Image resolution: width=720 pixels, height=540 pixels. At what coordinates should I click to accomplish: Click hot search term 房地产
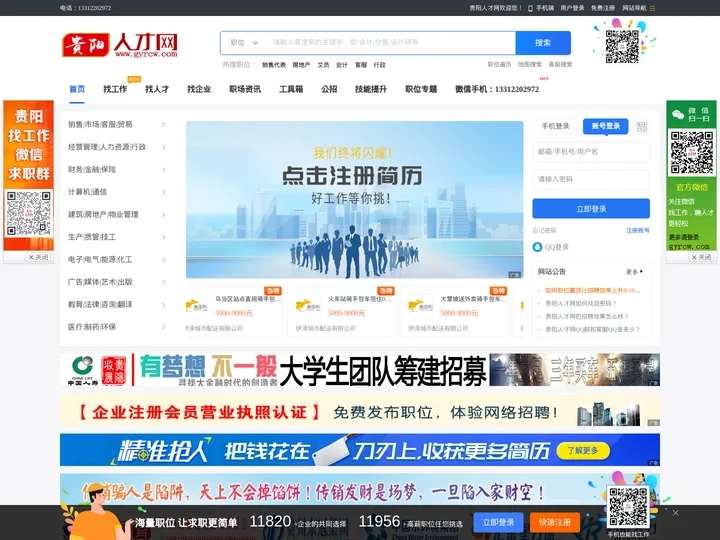301,65
